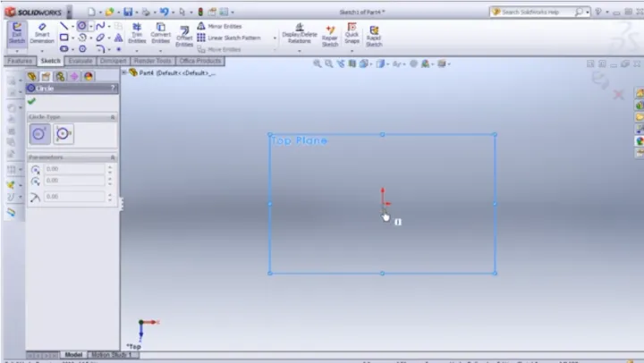
Task: Choose the Trim Entities tool
Action: tap(137, 33)
